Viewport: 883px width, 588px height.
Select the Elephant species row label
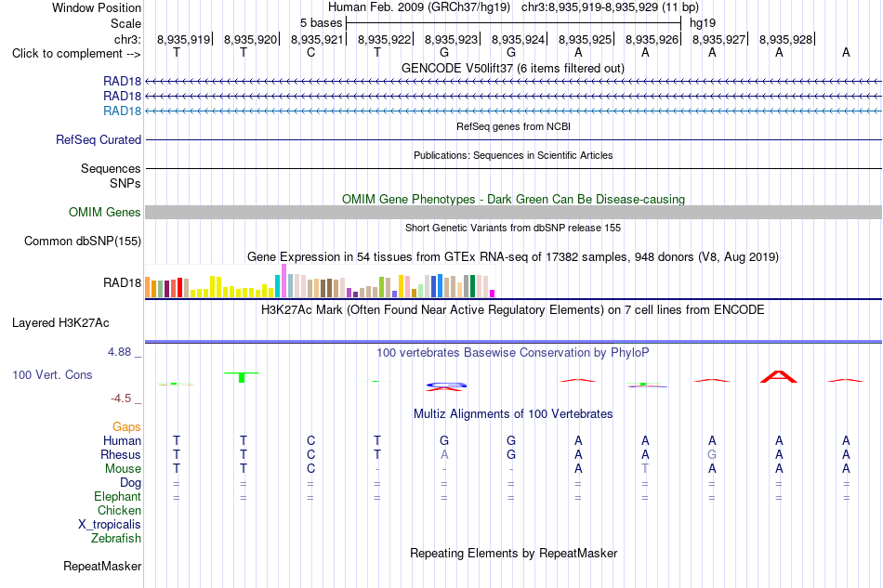[117, 496]
